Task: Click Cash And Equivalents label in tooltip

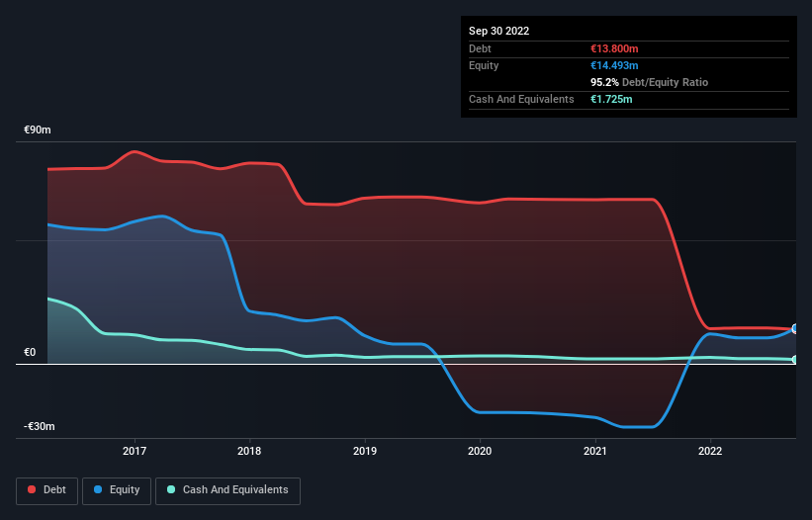Action: 521,99
